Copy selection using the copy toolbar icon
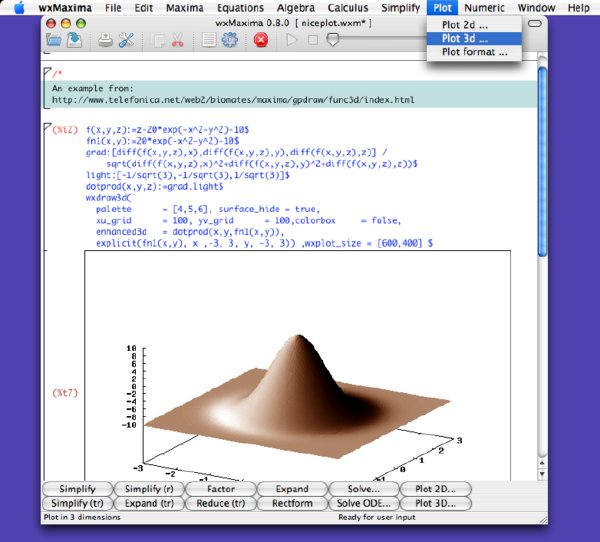This screenshot has height=542, width=600. coord(157,40)
